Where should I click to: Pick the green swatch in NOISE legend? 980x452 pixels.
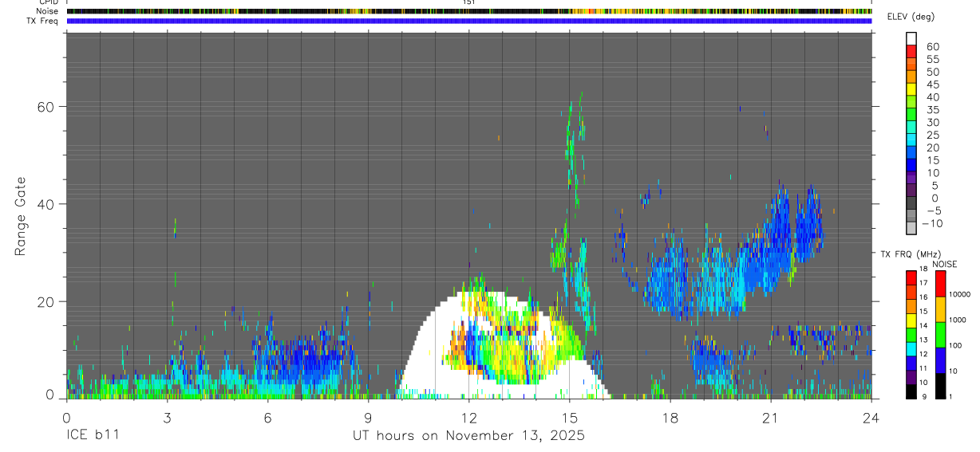point(940,334)
